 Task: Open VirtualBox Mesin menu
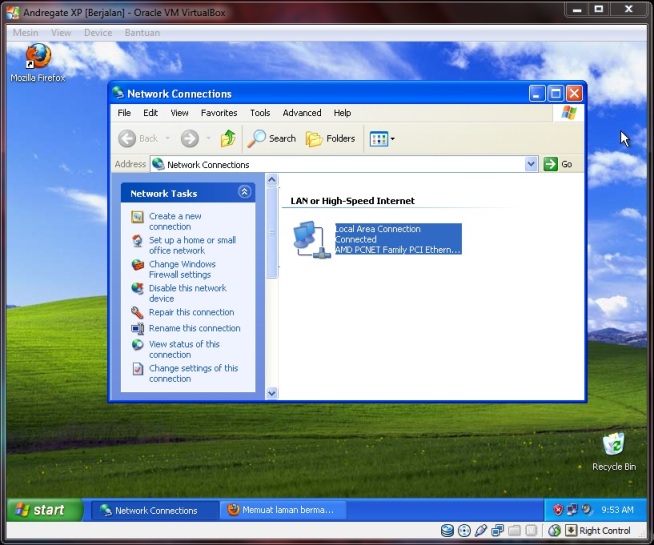(x=25, y=33)
